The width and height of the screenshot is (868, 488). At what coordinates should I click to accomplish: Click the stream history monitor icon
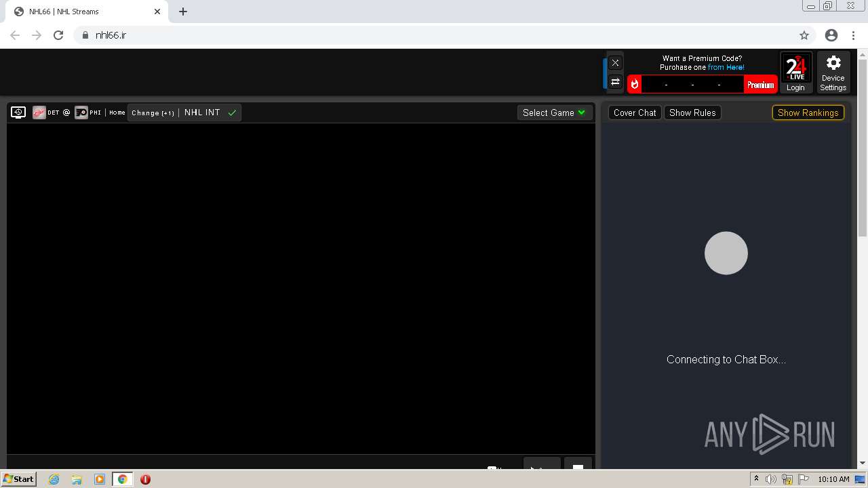pos(18,113)
